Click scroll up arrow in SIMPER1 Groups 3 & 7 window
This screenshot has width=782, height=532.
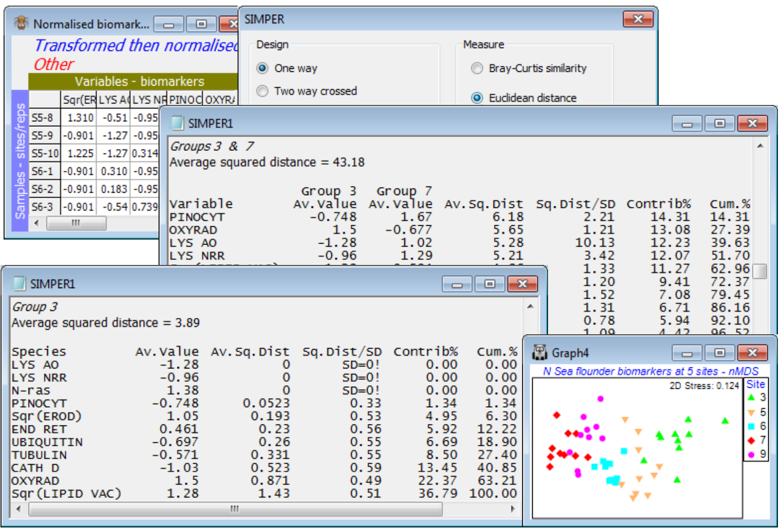click(760, 146)
